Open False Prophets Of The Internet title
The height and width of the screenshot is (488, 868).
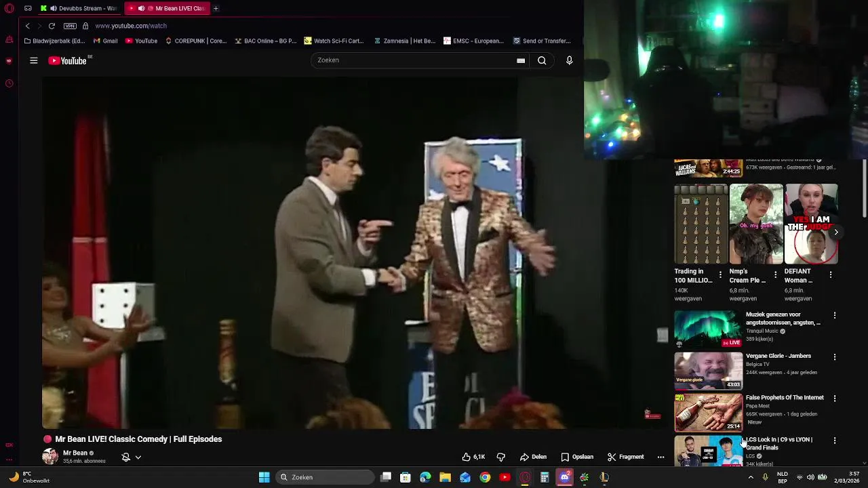click(785, 397)
